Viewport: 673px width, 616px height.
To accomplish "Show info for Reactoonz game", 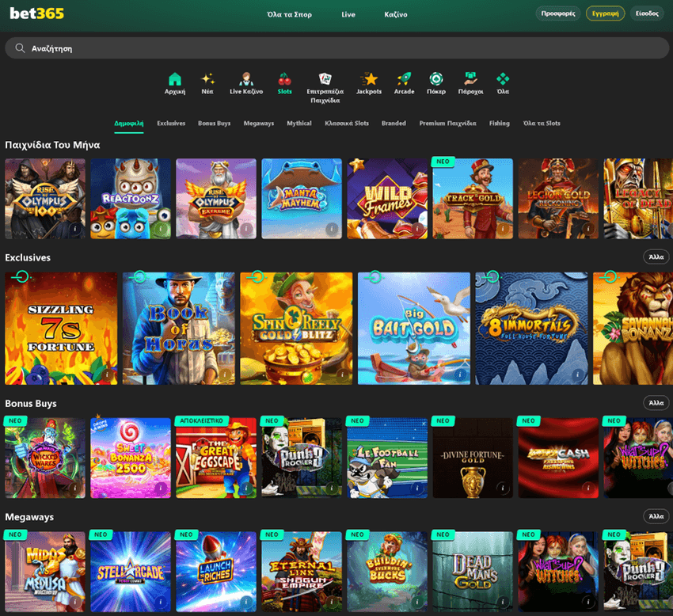I will (x=161, y=229).
